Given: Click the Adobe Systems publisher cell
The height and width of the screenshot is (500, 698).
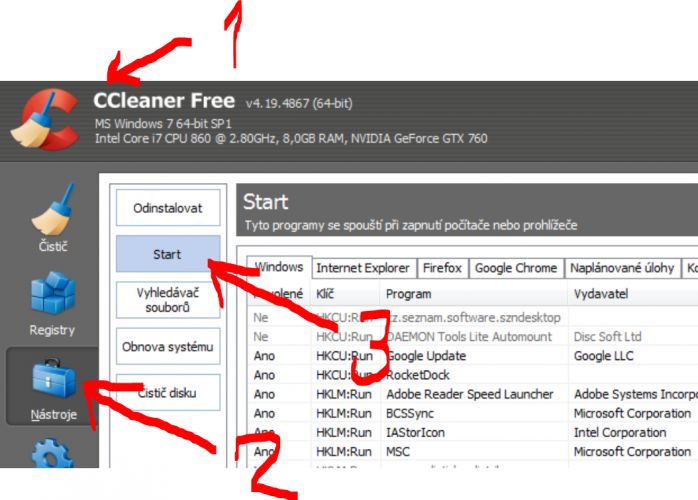Looking at the screenshot, I should point(636,394).
